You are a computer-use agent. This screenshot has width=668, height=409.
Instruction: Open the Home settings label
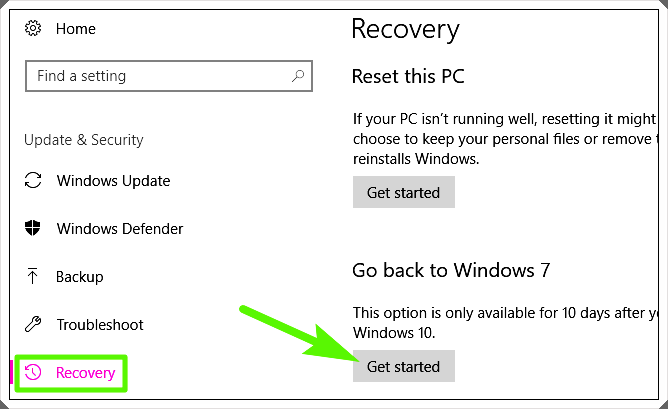click(76, 29)
